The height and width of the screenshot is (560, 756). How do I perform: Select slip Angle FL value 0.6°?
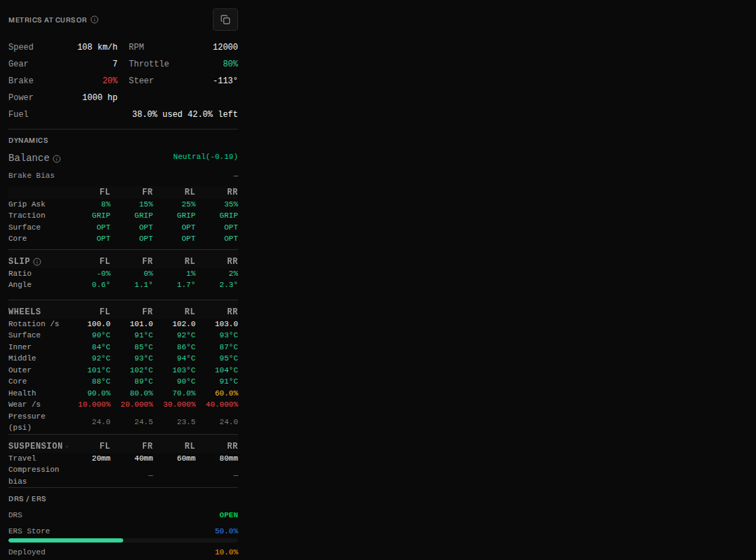[x=101, y=285]
